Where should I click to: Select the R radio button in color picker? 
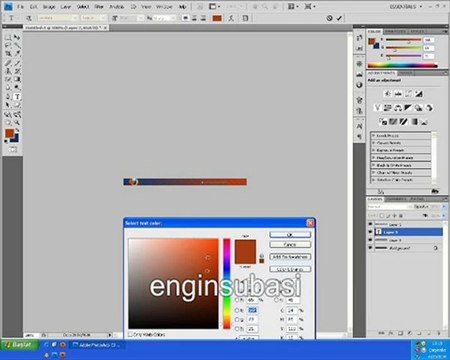(x=237, y=310)
